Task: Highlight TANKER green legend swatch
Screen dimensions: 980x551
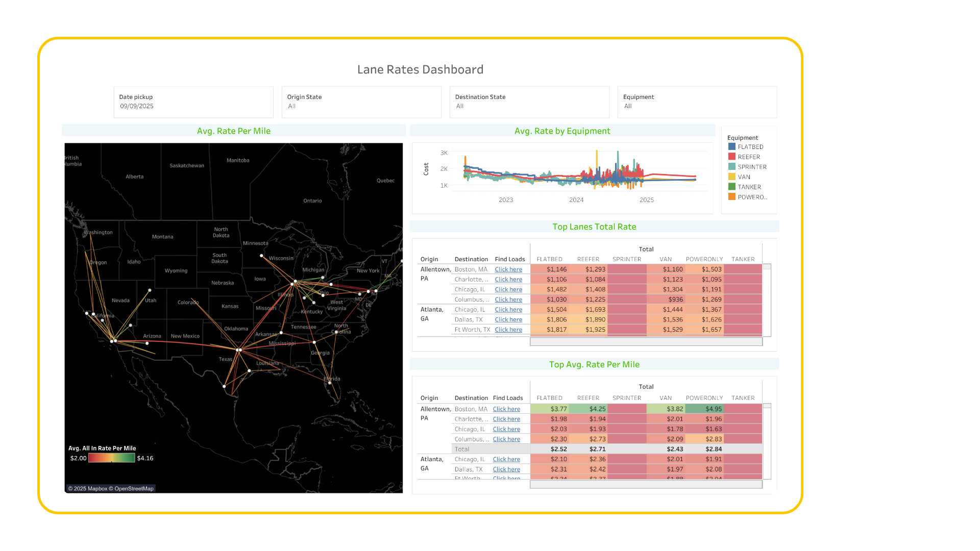Action: [732, 187]
